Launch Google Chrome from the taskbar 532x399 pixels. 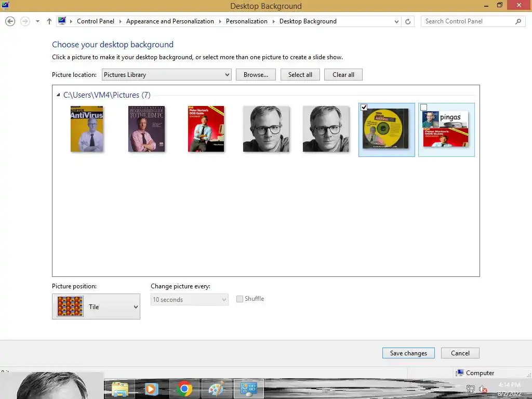point(184,389)
